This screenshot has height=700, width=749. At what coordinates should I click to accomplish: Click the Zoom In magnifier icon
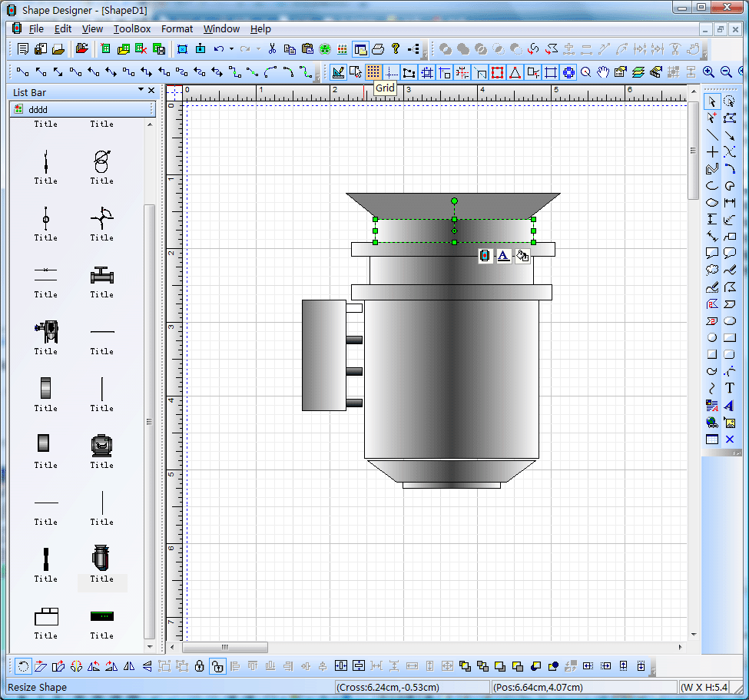click(x=708, y=72)
